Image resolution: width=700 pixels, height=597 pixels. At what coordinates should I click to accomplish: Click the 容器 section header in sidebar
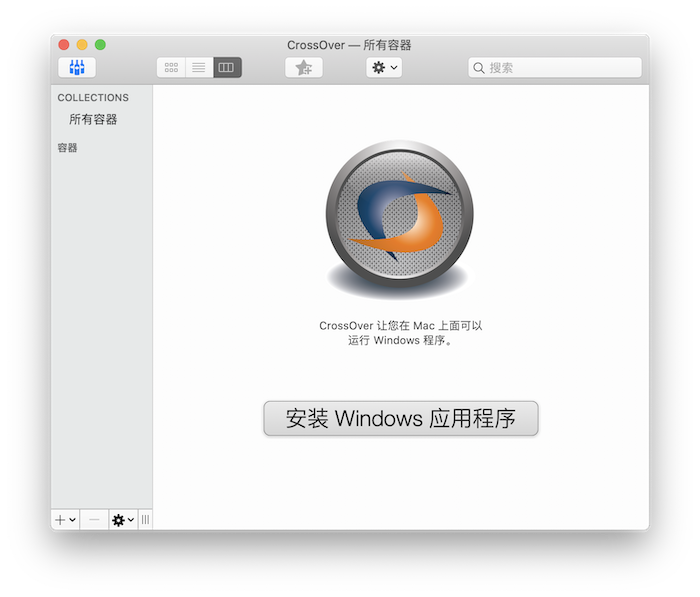(67, 148)
